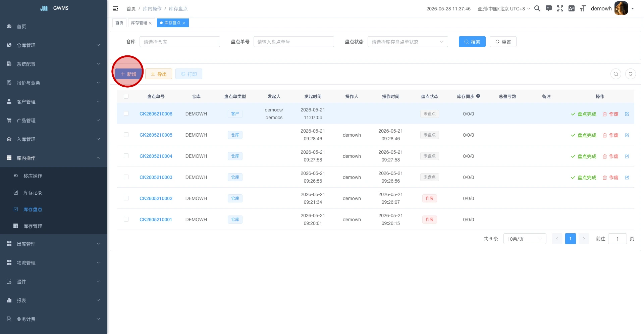Screen dimensions: 644x334
Task: Expand 仓库管理 sidebar menu
Action: coord(54,45)
